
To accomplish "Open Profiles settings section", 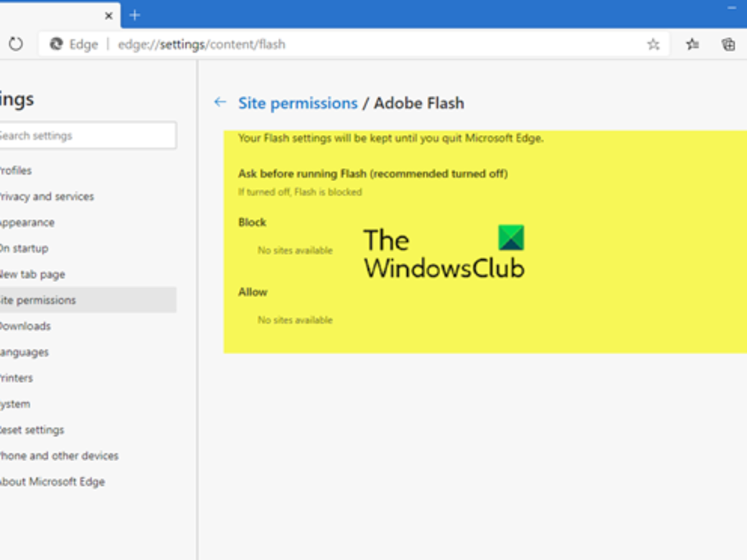I will coord(16,170).
